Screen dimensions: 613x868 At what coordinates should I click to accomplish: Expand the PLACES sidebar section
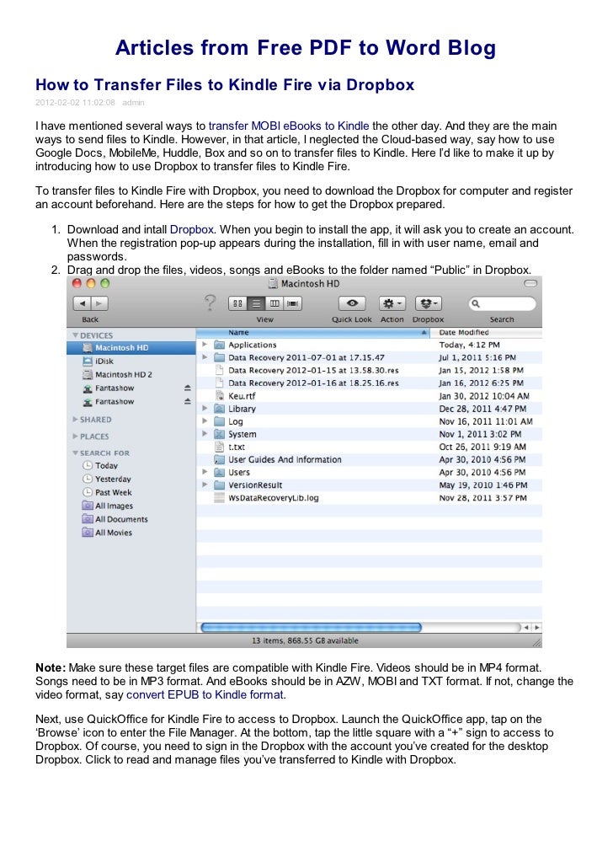click(75, 437)
